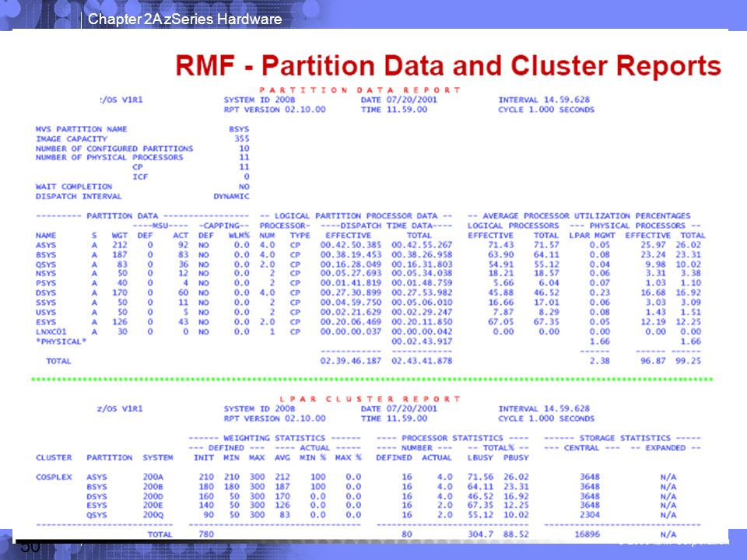Click the "PSYS" partition name

coord(46,283)
